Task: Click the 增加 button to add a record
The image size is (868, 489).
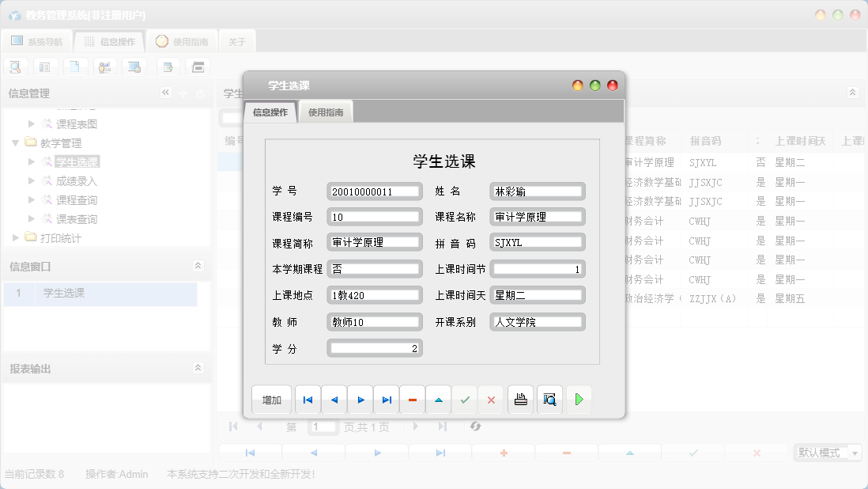Action: pyautogui.click(x=271, y=400)
